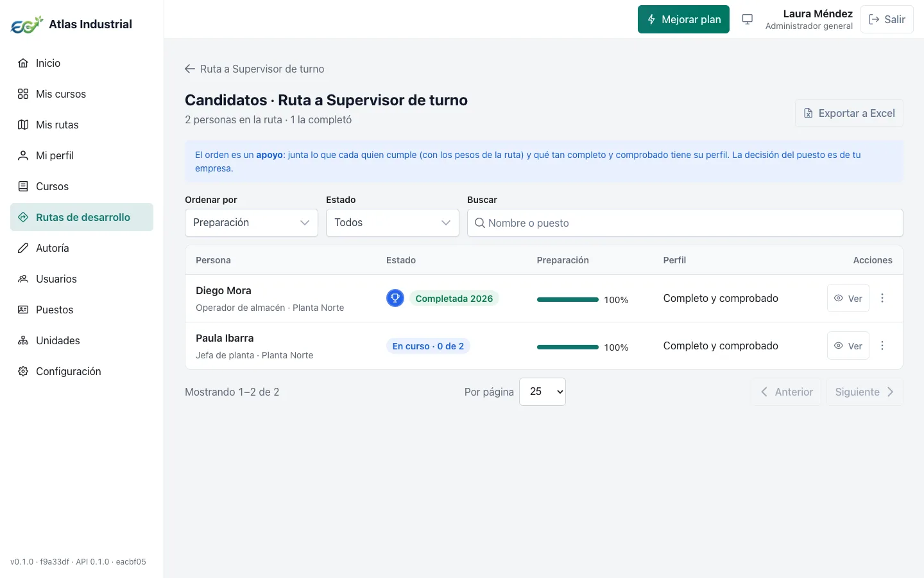Open Inicio from the sidebar
The image size is (924, 578).
[81, 63]
